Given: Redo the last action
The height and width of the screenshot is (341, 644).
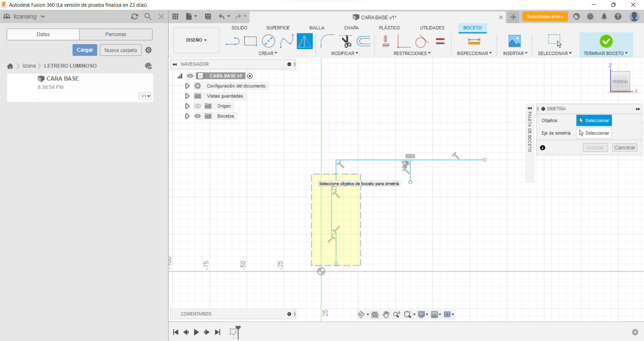Looking at the screenshot, I should (x=238, y=16).
